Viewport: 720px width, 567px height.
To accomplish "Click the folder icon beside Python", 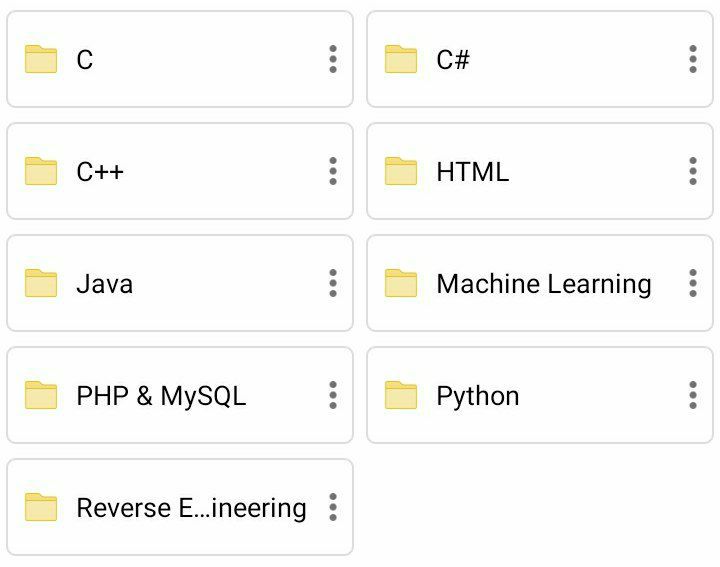I will [401, 395].
